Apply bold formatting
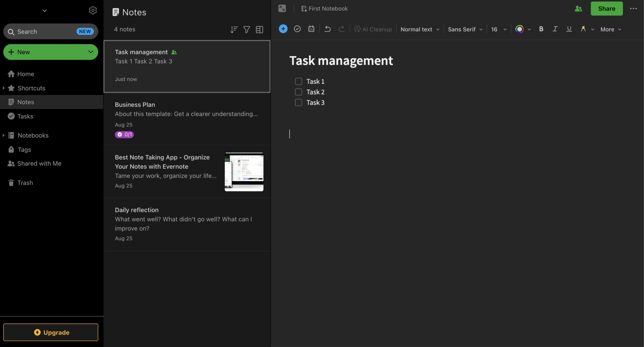The height and width of the screenshot is (347, 644). tap(541, 29)
